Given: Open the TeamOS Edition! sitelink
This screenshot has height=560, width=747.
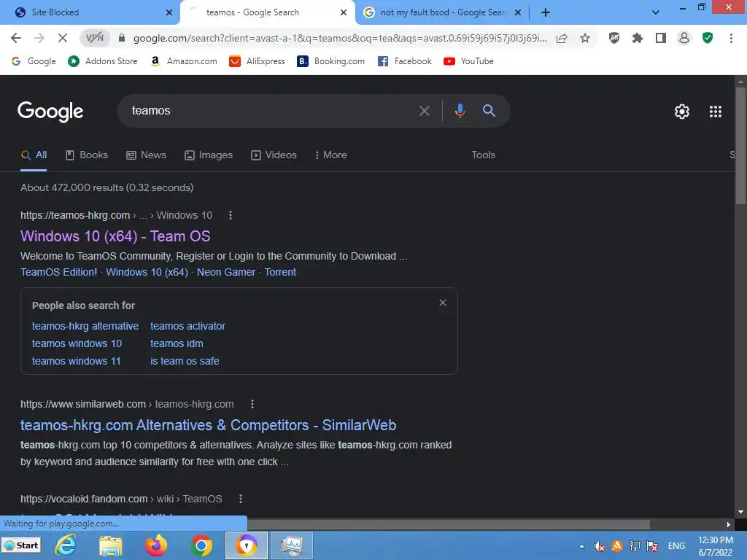Looking at the screenshot, I should pyautogui.click(x=58, y=272).
